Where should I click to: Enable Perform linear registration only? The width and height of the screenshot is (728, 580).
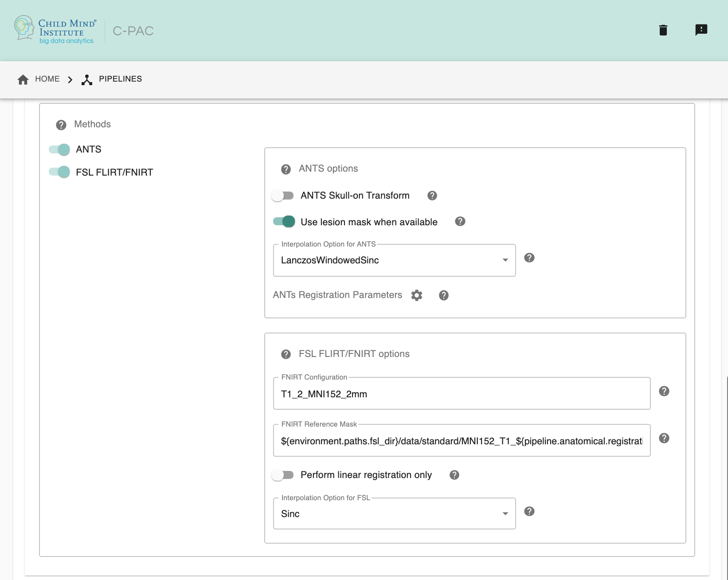[x=283, y=475]
